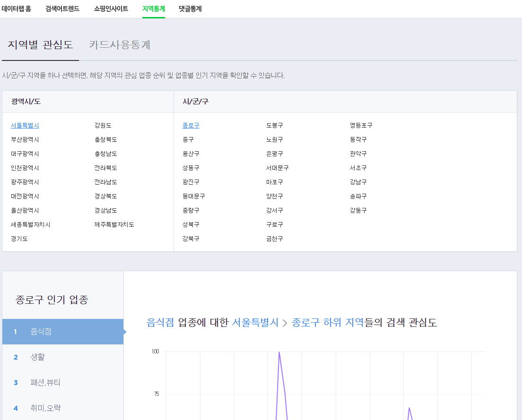The width and height of the screenshot is (522, 420).
Task: Choose 도봉구 district
Action: click(x=274, y=125)
